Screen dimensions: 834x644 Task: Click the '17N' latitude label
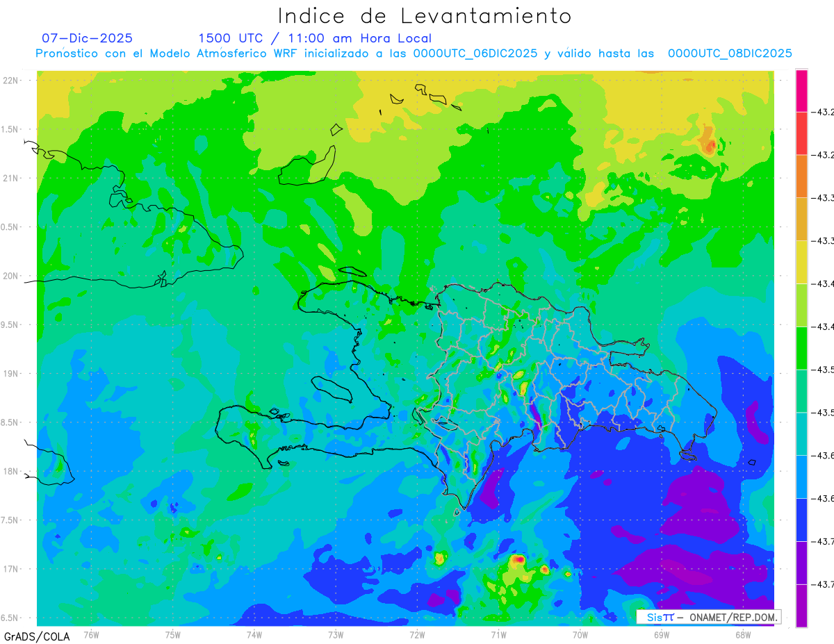[12, 569]
